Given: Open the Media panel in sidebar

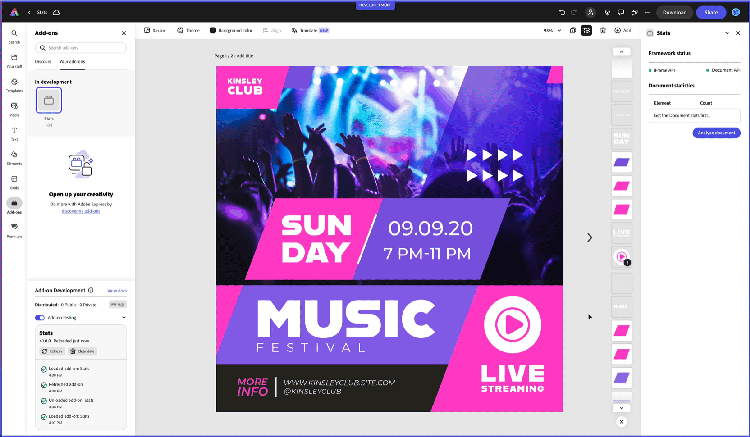Looking at the screenshot, I should [14, 107].
